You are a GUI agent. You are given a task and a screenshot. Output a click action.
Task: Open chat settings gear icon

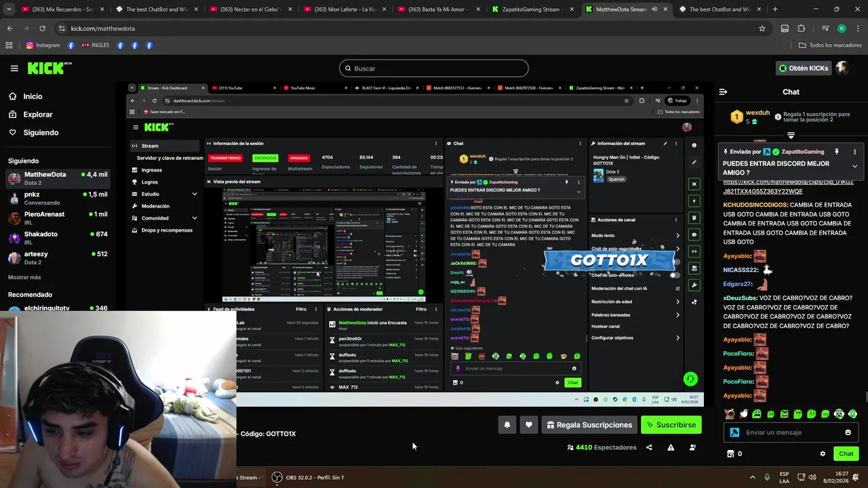pyautogui.click(x=823, y=453)
